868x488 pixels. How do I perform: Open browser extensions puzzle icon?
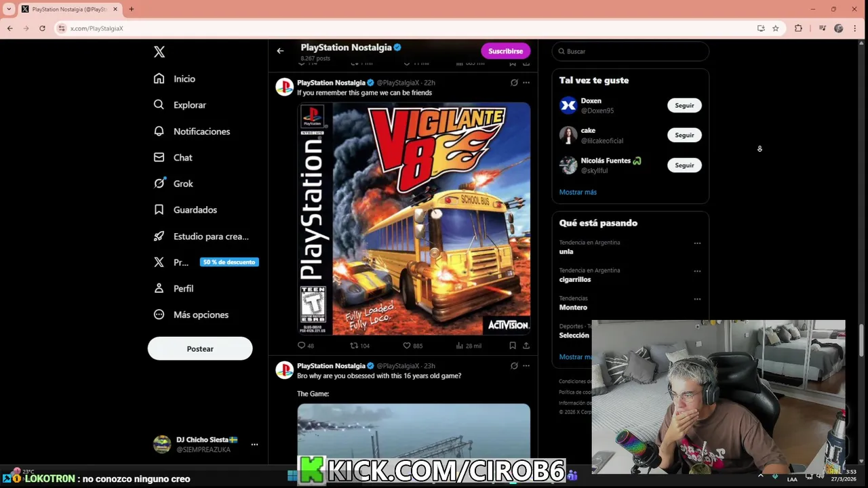[x=798, y=28]
